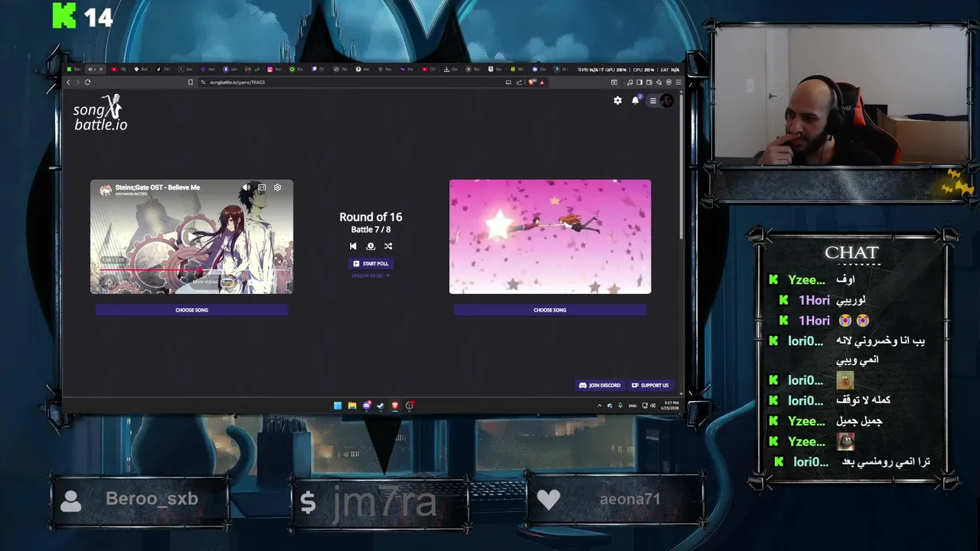980x551 pixels.
Task: Mute the Steins;Gate video volume icon
Action: 247,187
